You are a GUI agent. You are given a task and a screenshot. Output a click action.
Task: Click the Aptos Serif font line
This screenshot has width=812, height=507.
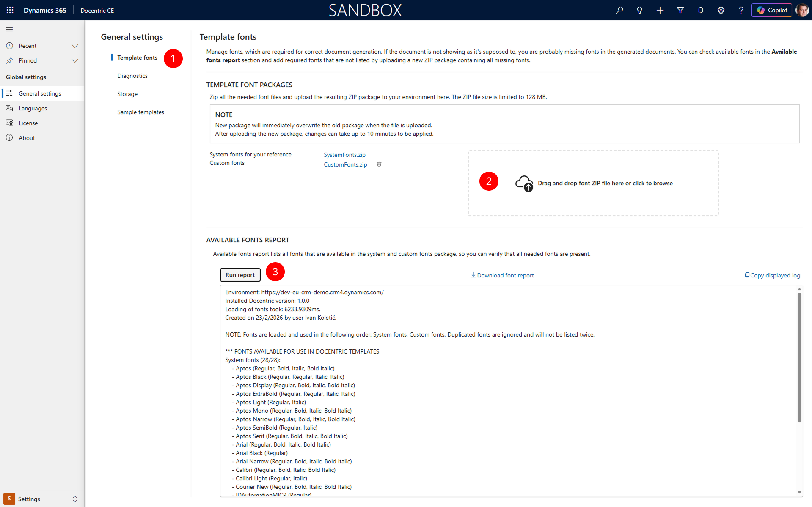coord(290,436)
